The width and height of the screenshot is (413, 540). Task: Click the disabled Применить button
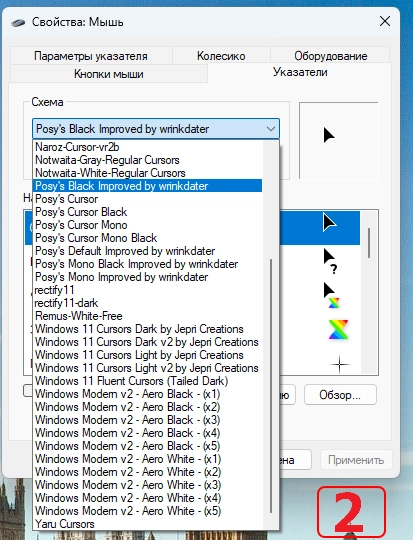click(356, 460)
